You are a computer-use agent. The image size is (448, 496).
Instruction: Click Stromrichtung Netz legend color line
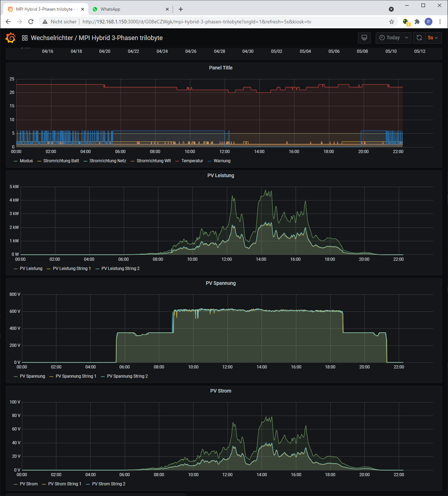(85, 161)
